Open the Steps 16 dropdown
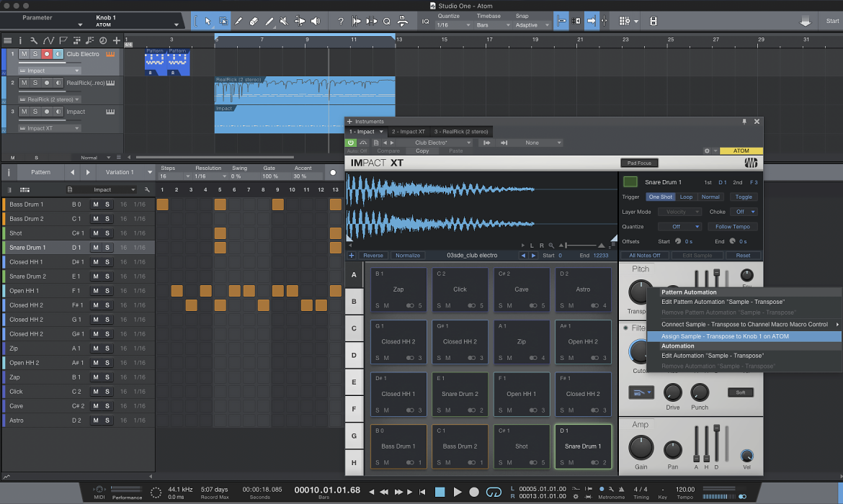The image size is (843, 504). point(175,176)
